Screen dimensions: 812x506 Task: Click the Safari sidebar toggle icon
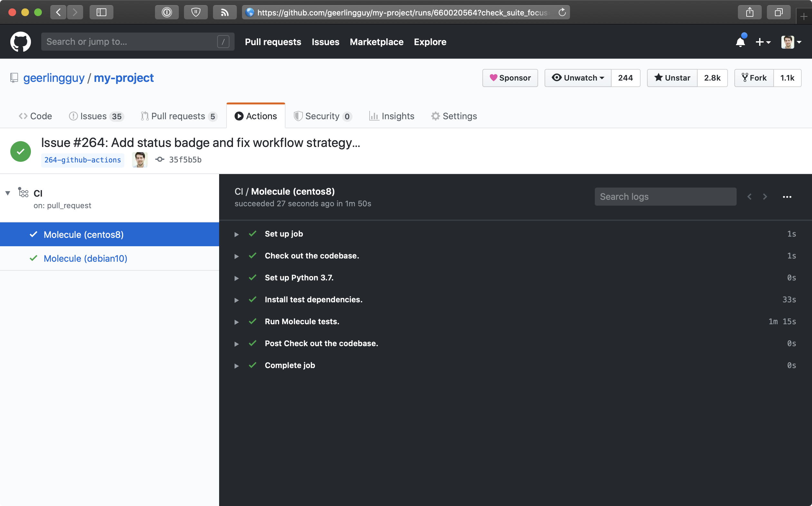click(101, 12)
